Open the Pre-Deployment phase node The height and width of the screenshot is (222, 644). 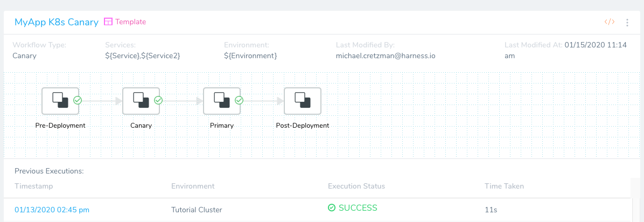coord(60,101)
